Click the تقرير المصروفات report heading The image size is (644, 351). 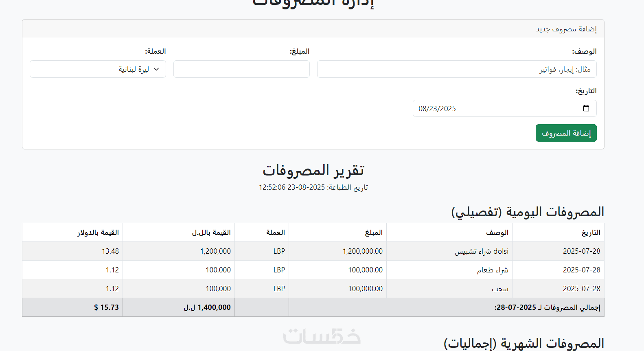point(313,170)
